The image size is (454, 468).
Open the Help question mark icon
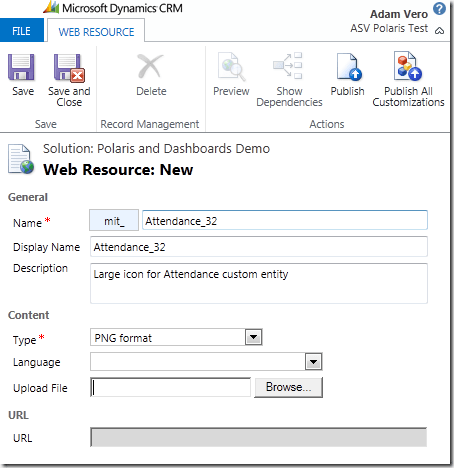(439, 8)
